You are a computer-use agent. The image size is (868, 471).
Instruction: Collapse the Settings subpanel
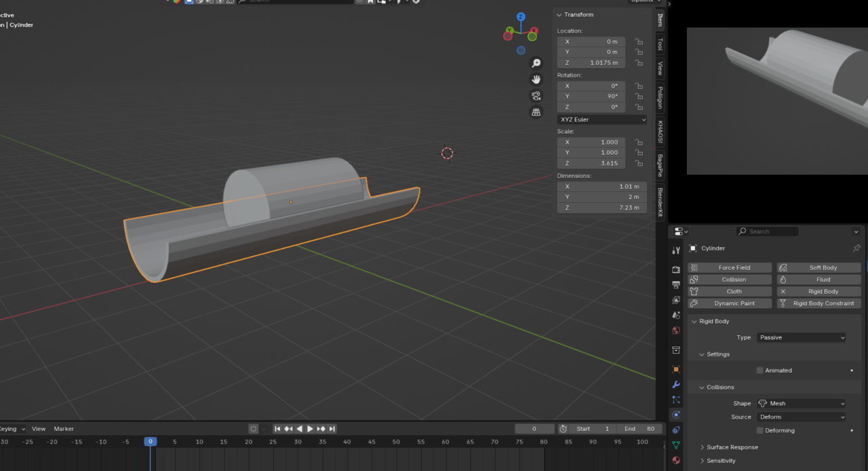coord(702,354)
